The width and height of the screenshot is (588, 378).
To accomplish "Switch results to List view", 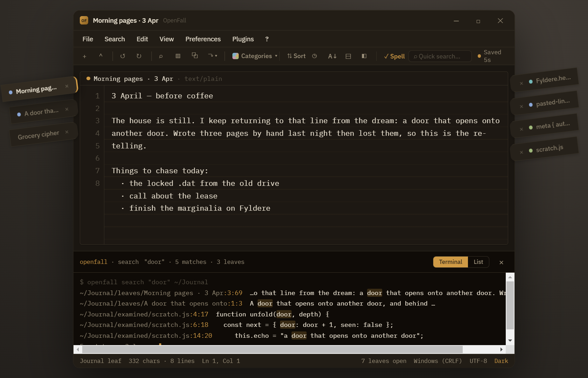I will coord(478,262).
